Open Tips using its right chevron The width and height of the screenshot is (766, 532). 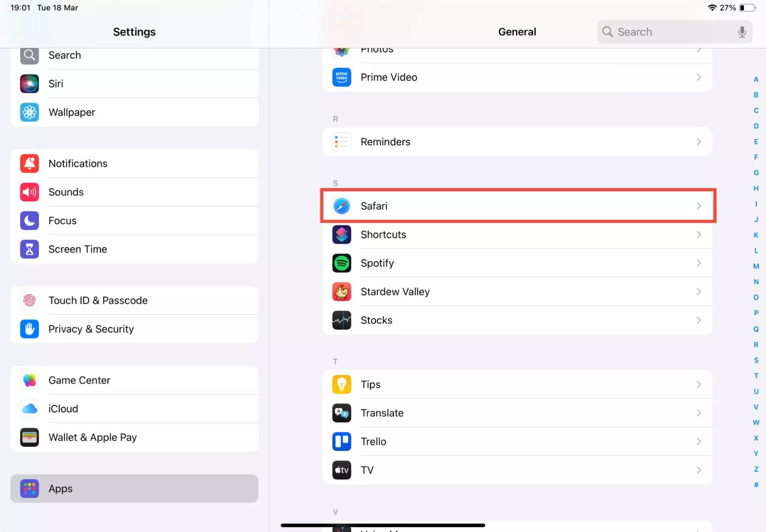click(699, 385)
